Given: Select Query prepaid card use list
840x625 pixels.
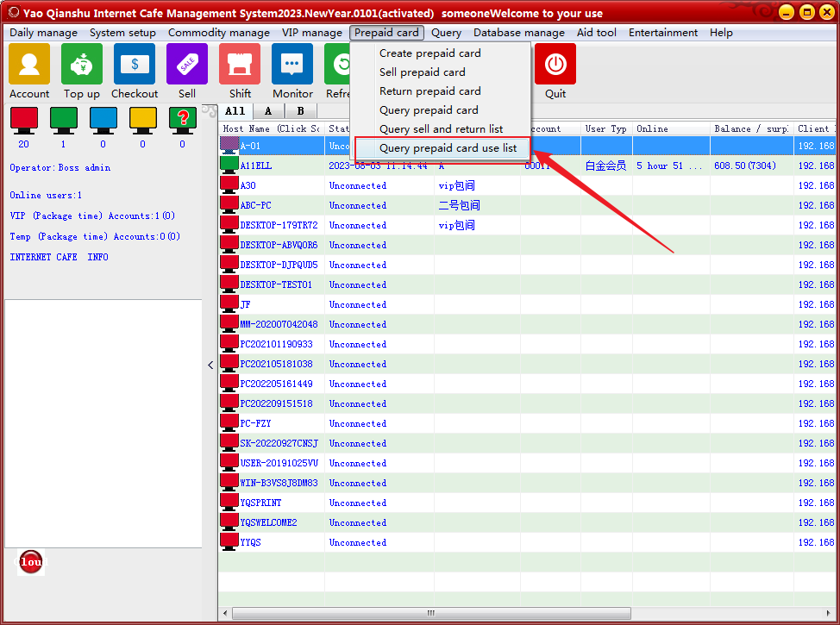Looking at the screenshot, I should [448, 148].
